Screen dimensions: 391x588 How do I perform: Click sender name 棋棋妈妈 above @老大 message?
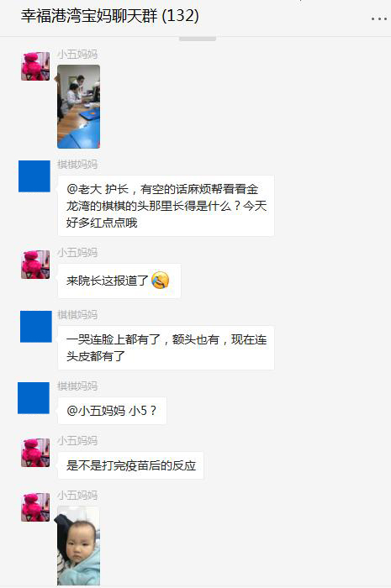(77, 165)
